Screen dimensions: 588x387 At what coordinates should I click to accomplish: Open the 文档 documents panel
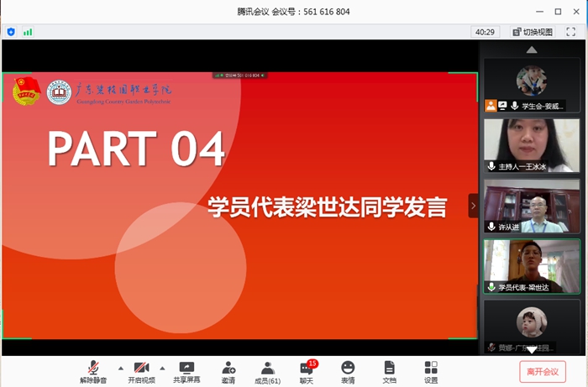tap(389, 372)
